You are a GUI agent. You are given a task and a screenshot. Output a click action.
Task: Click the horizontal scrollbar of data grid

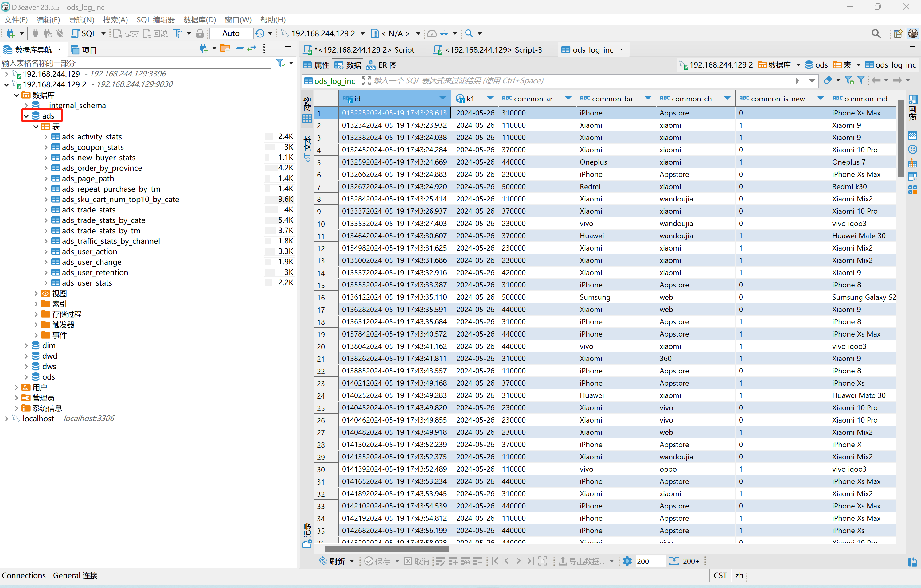(x=386, y=549)
